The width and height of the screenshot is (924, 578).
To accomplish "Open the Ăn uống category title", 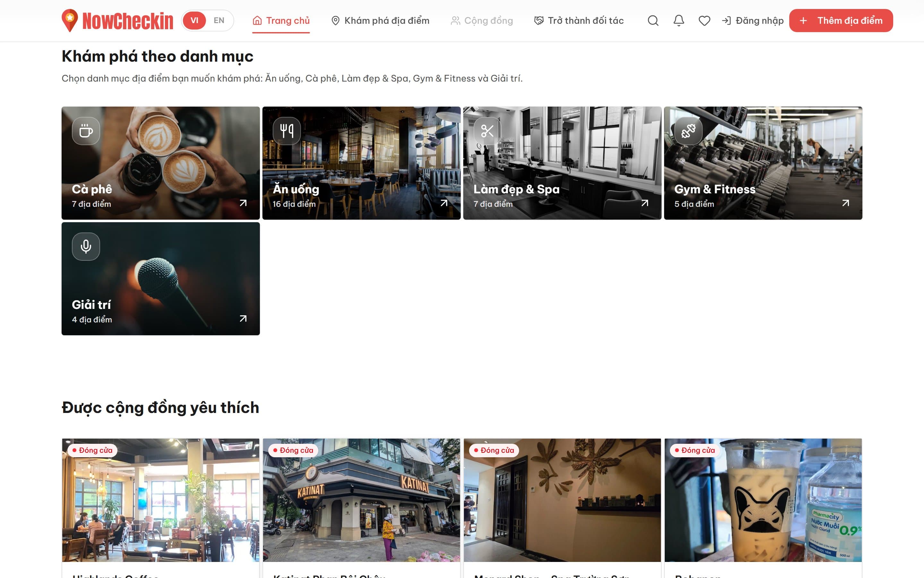I will tap(296, 189).
